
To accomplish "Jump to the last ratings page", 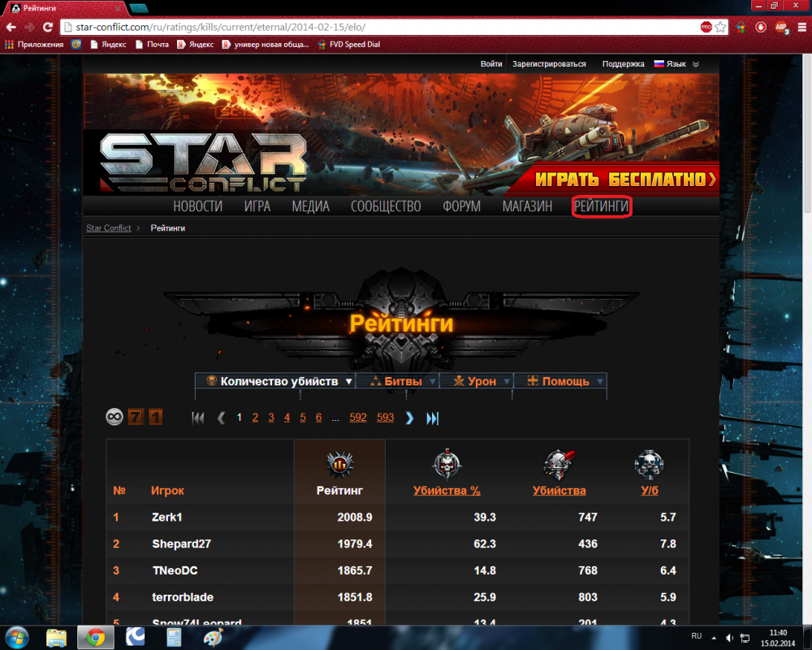I will click(x=433, y=418).
